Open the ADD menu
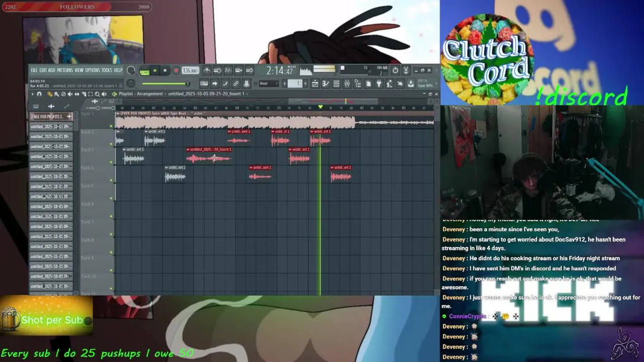644x362 pixels. click(52, 70)
